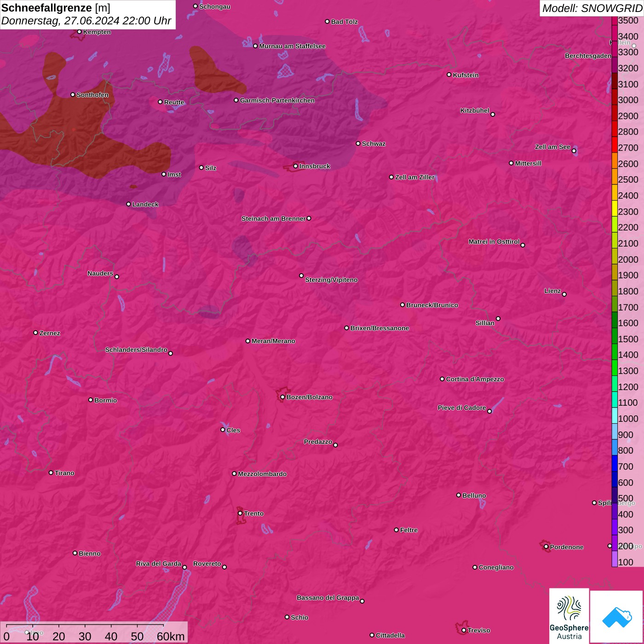Click the Schio label
This screenshot has height=644, width=644.
(x=299, y=617)
